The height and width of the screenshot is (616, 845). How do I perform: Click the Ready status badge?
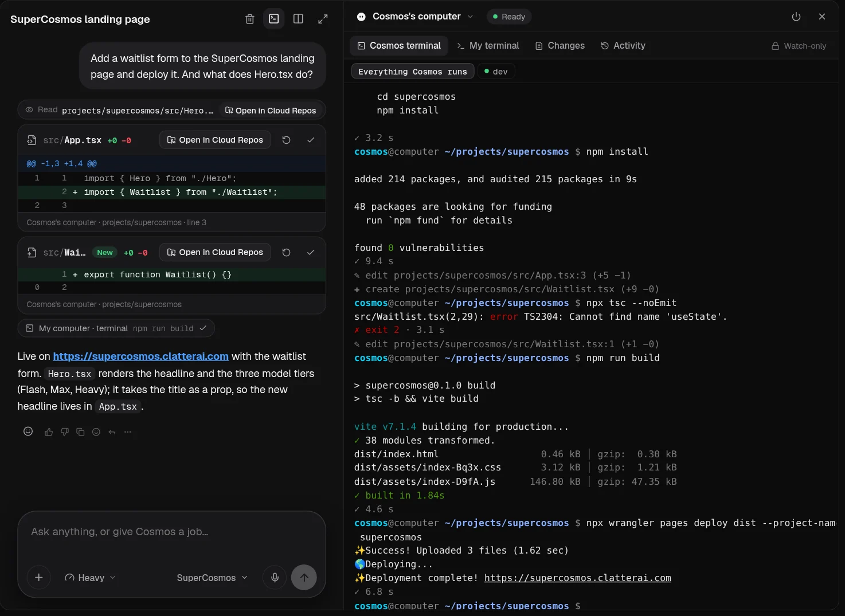click(509, 17)
